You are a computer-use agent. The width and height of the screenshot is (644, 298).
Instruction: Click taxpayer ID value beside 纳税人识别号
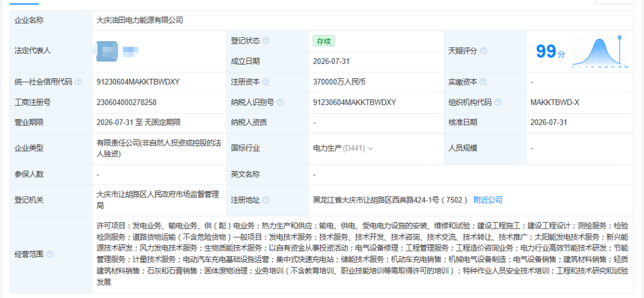[354, 103]
